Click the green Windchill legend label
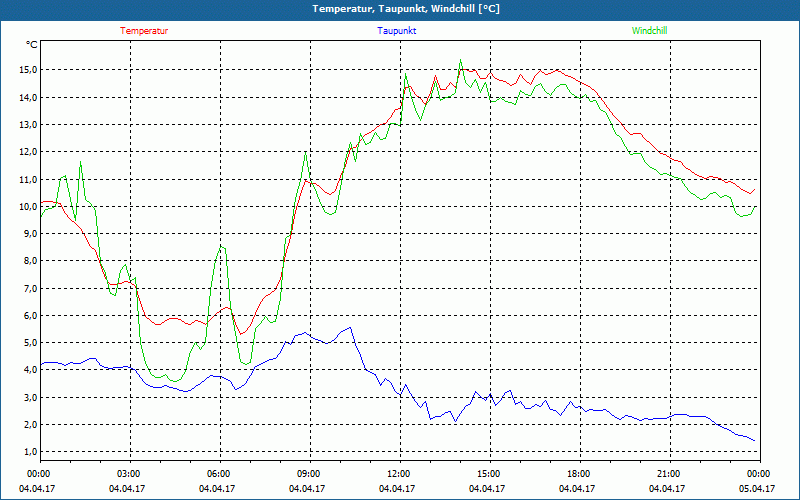This screenshot has height=500, width=800. click(649, 31)
